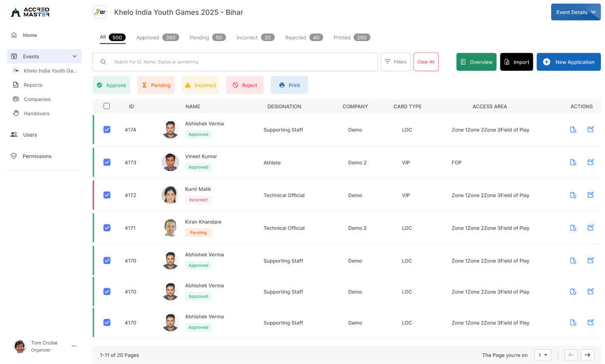Click the Khelo India event logo in header
This screenshot has width=605, height=364.
[x=100, y=12]
